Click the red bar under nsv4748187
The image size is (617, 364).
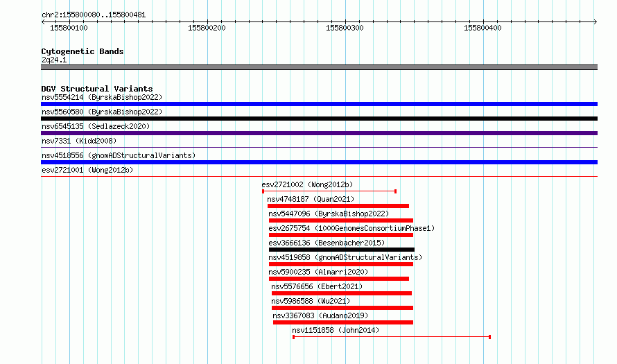click(338, 206)
